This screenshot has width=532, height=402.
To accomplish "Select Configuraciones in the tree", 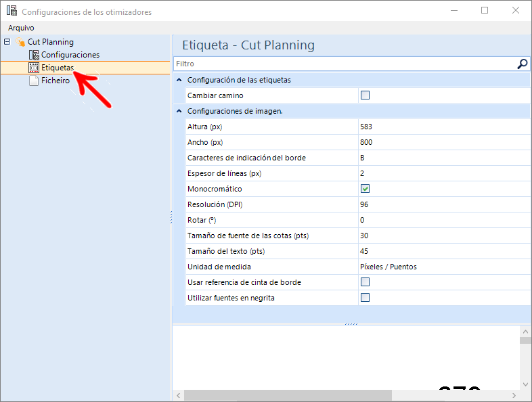I will (x=70, y=55).
